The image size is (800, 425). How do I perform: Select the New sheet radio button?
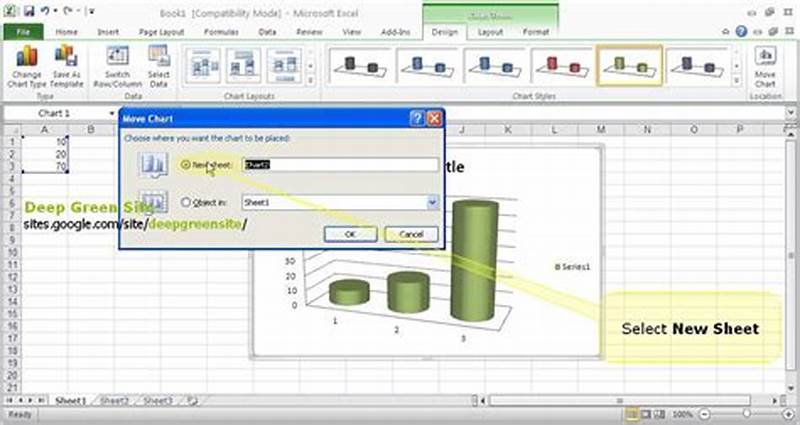point(186,165)
